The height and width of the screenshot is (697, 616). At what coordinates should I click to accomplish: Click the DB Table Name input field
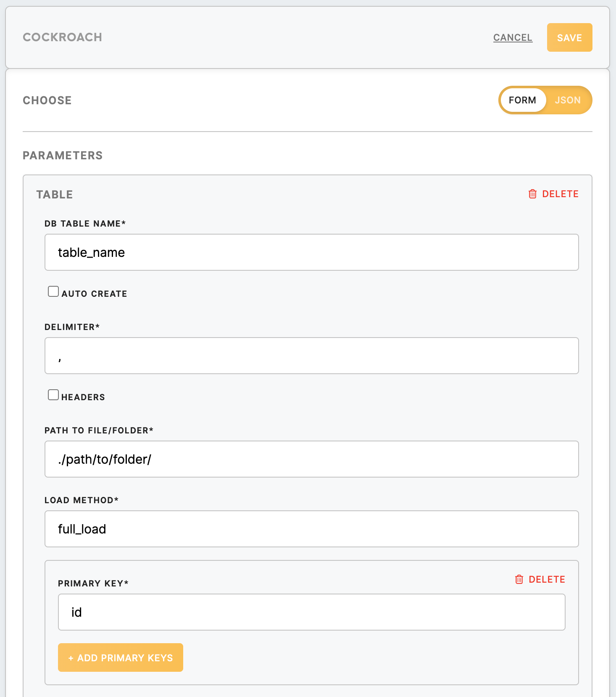pos(311,252)
